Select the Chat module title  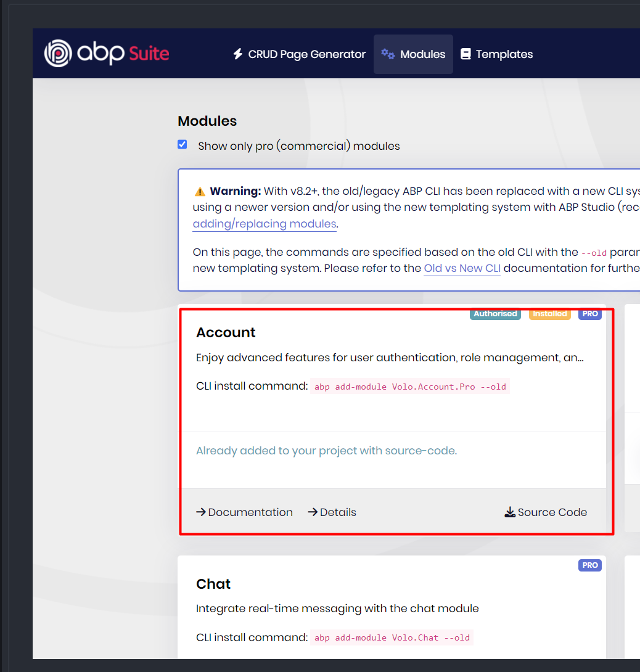[213, 584]
